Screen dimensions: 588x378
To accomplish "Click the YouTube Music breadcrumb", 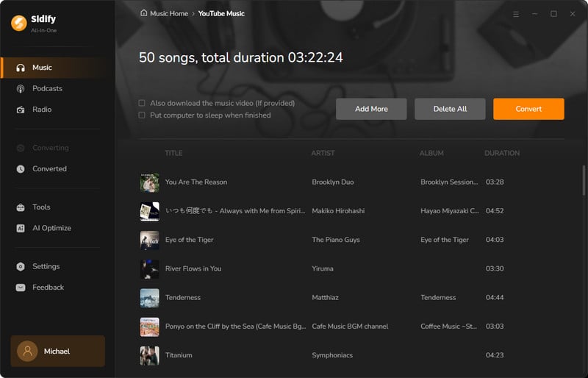I will tap(221, 13).
